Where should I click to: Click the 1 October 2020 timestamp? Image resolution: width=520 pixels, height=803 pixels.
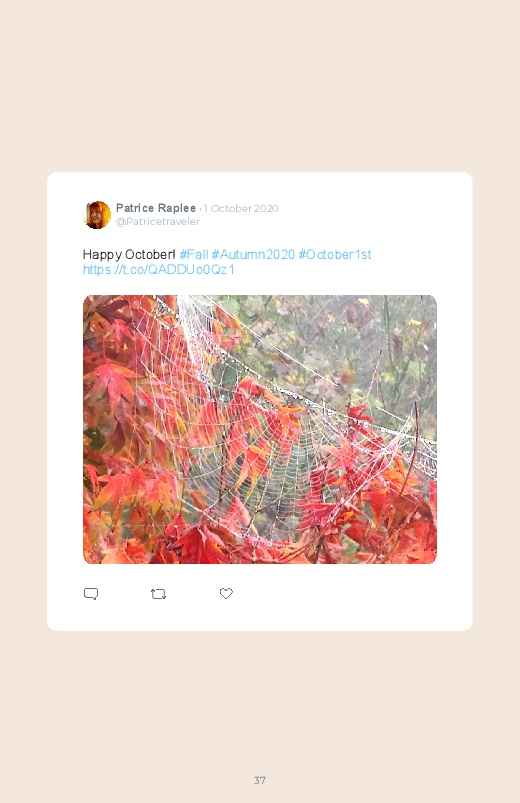[241, 208]
